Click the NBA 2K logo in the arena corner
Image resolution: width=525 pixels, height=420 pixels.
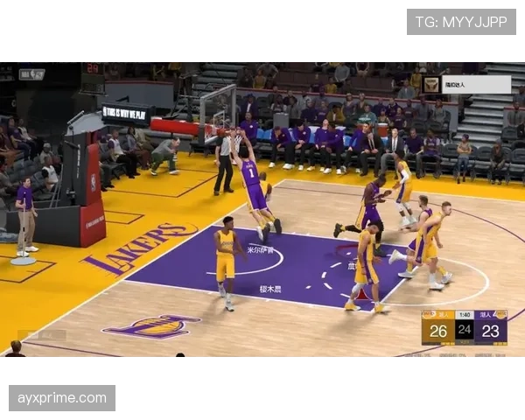31,74
